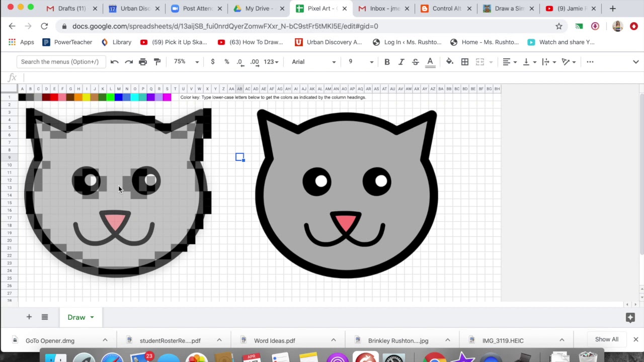Viewport: 644px width, 362px height.
Task: Increase decimal places
Action: [255, 62]
